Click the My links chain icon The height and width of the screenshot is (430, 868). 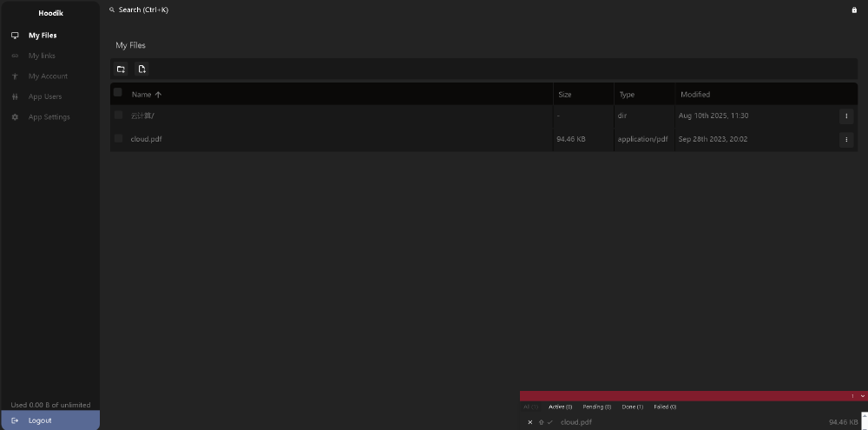pos(15,56)
